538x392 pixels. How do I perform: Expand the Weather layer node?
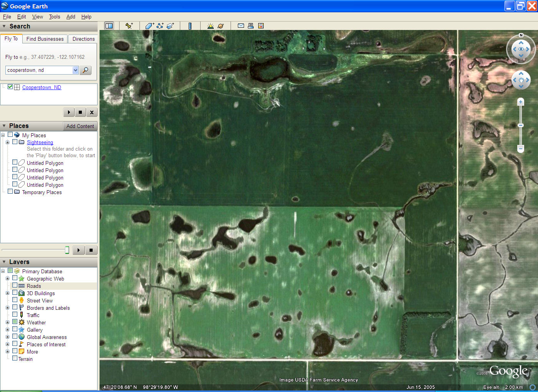(7, 322)
